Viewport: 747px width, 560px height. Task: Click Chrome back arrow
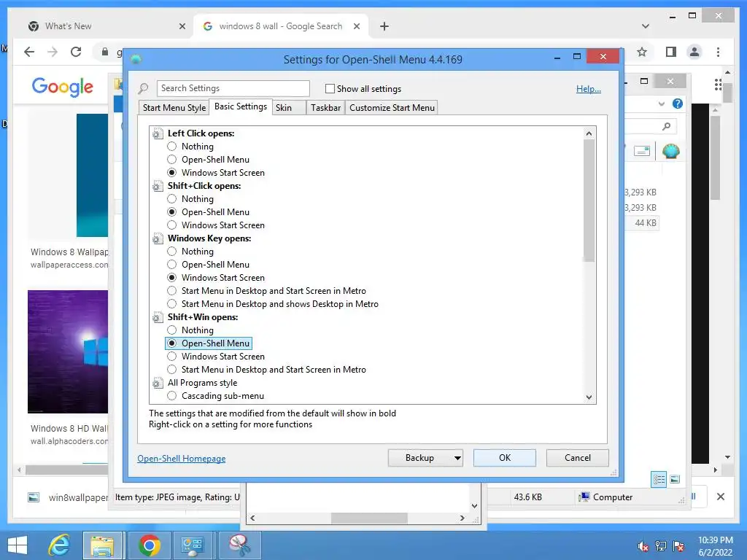coord(29,52)
